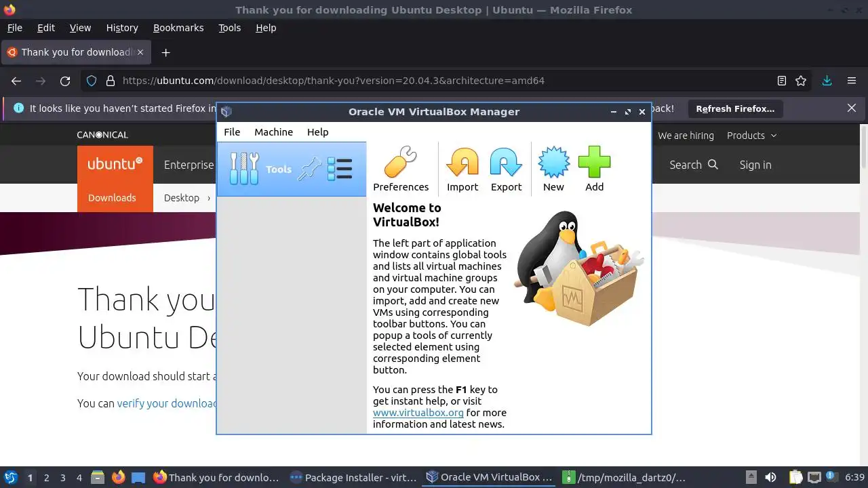Launch Firefox from the panel quick launcher
This screenshot has height=488, width=868.
click(118, 478)
